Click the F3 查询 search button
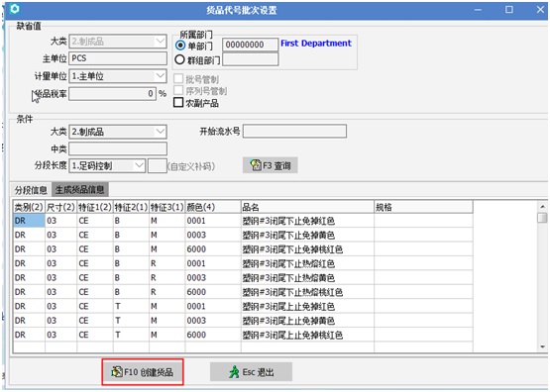The width and height of the screenshot is (550, 392). coord(271,165)
